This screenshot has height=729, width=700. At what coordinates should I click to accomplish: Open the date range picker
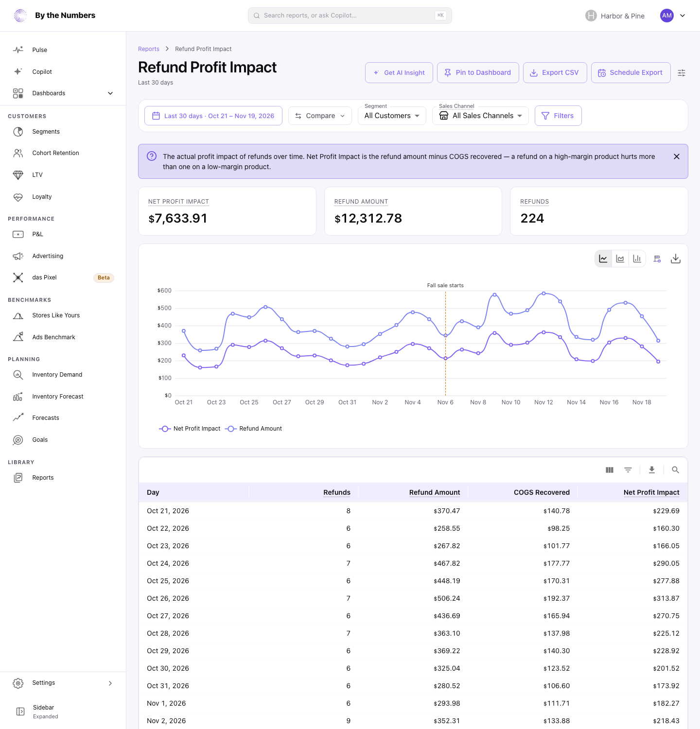tap(213, 116)
